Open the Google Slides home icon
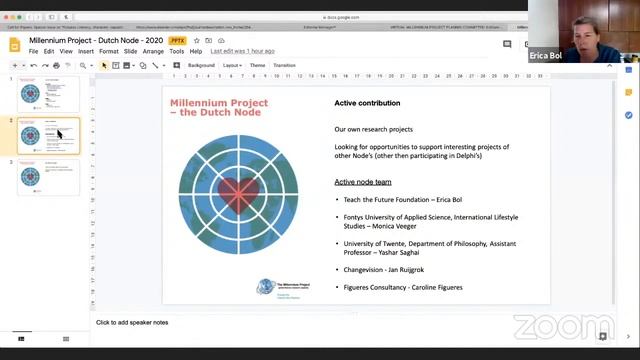640x360 pixels. 15,45
